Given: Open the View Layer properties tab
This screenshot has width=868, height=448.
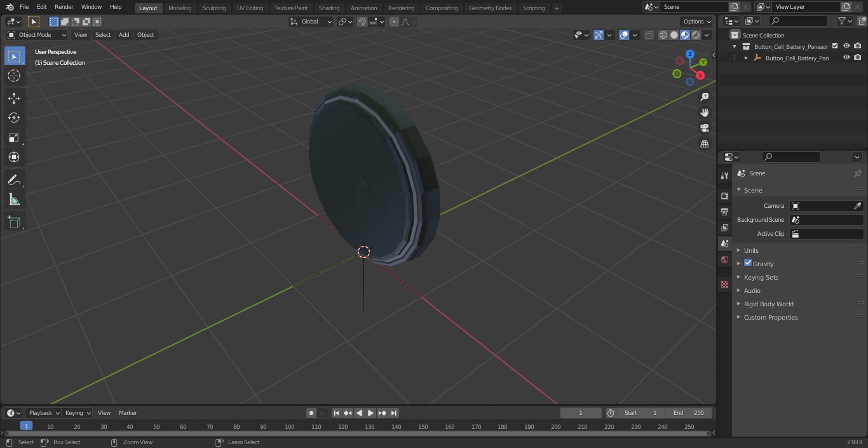Looking at the screenshot, I should 724,227.
